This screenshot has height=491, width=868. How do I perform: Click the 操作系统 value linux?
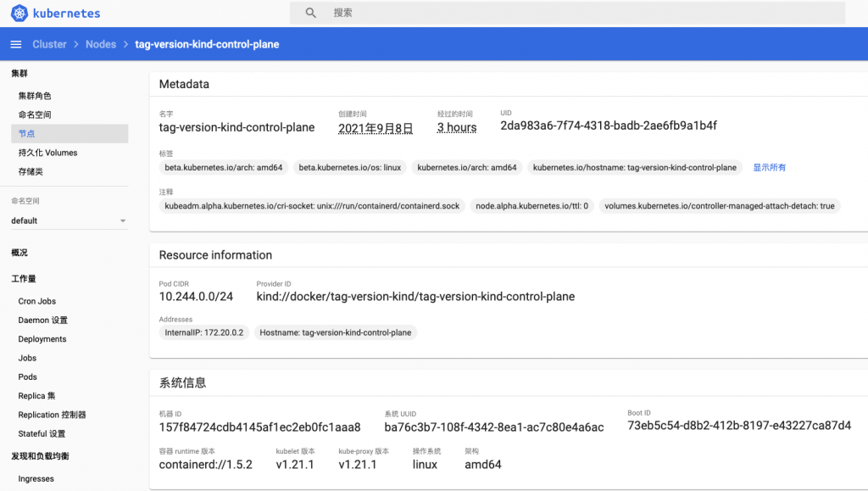pyautogui.click(x=425, y=465)
